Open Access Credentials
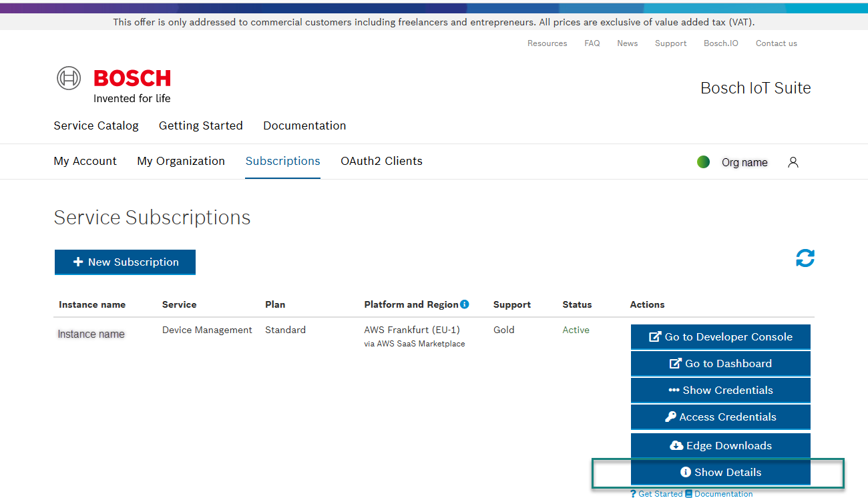 point(720,417)
